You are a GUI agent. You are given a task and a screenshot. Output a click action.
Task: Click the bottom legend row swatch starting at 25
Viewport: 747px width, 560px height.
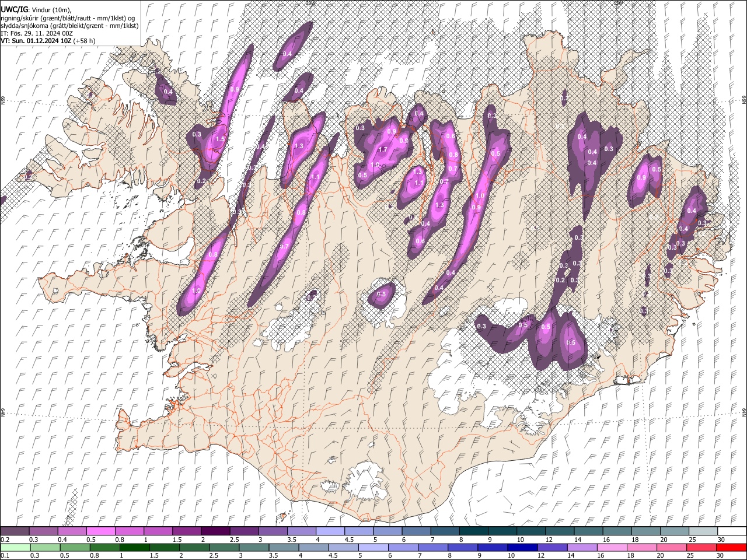[702, 547]
